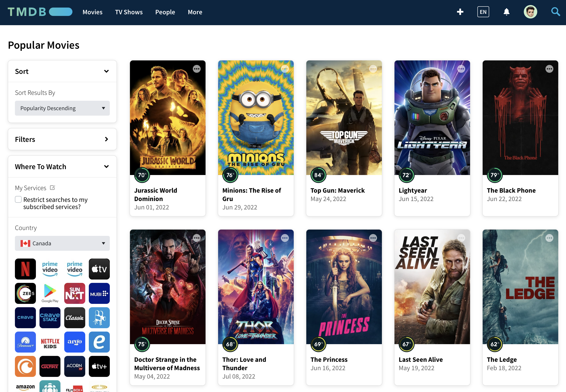Open options menu on Last Seen Alive card
Viewport: 566px width, 392px height.
click(x=461, y=238)
